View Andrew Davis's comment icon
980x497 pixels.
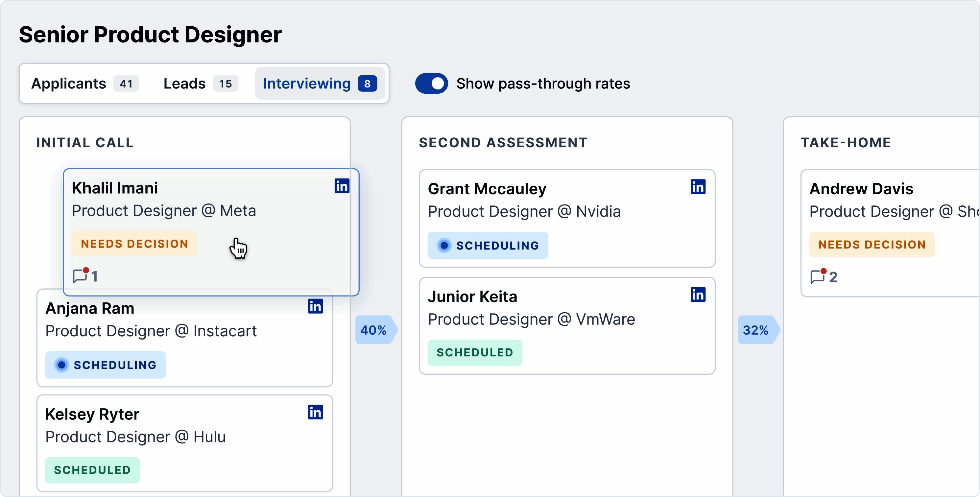818,277
